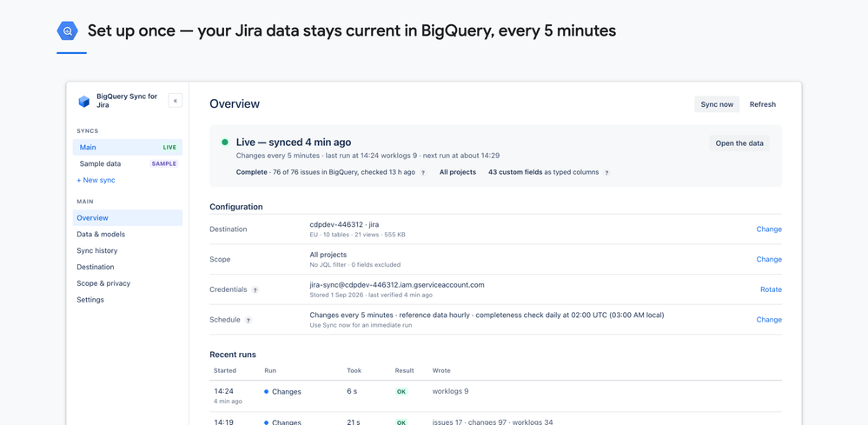Click the Wrote column header
This screenshot has width=868, height=425.
coord(441,371)
